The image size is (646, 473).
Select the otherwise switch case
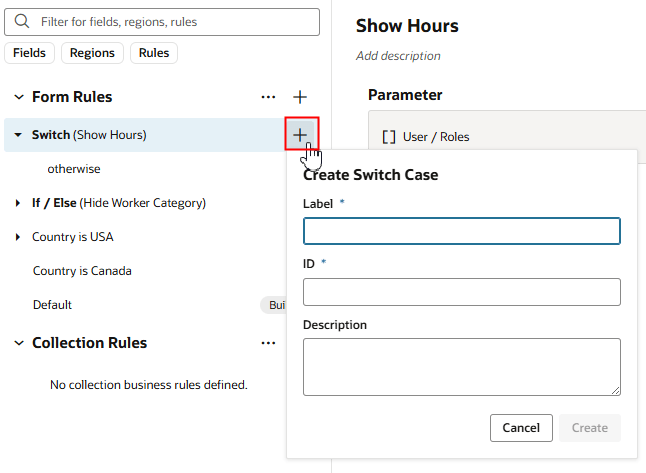74,169
